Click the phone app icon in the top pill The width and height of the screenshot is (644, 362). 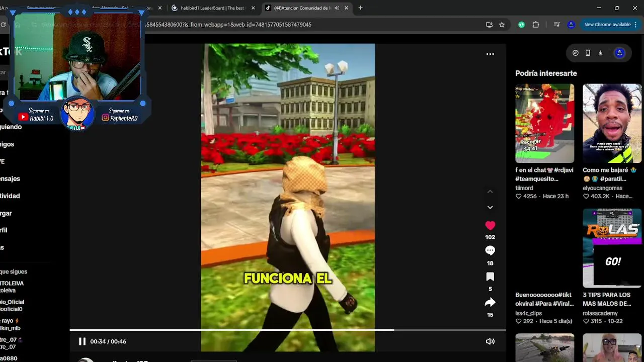[588, 53]
